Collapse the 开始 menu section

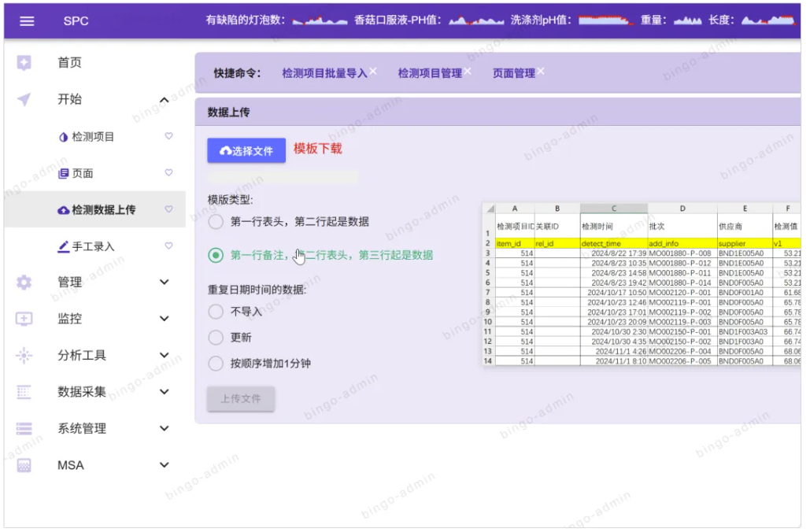click(x=164, y=100)
